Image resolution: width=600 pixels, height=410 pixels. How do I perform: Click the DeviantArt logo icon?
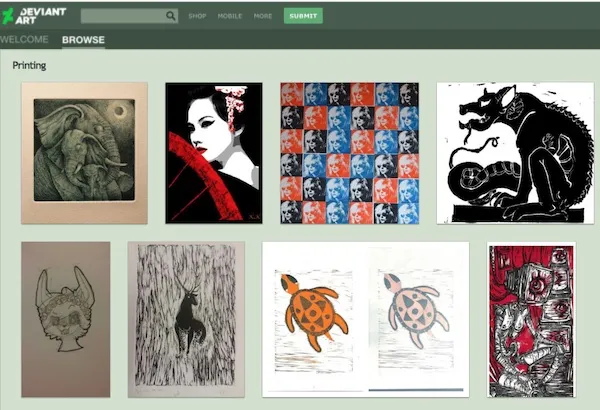pyautogui.click(x=10, y=16)
